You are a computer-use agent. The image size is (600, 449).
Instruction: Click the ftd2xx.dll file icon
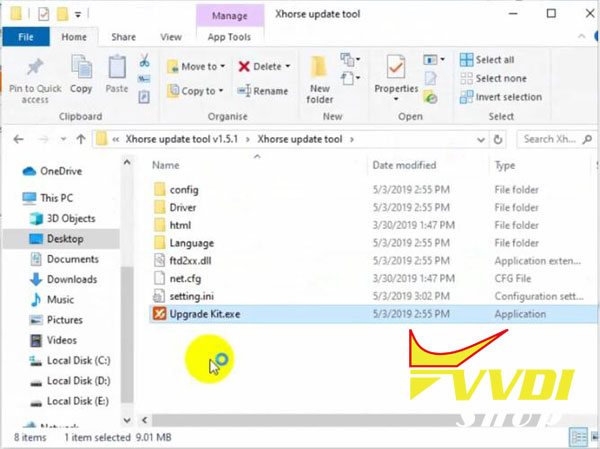pyautogui.click(x=159, y=261)
